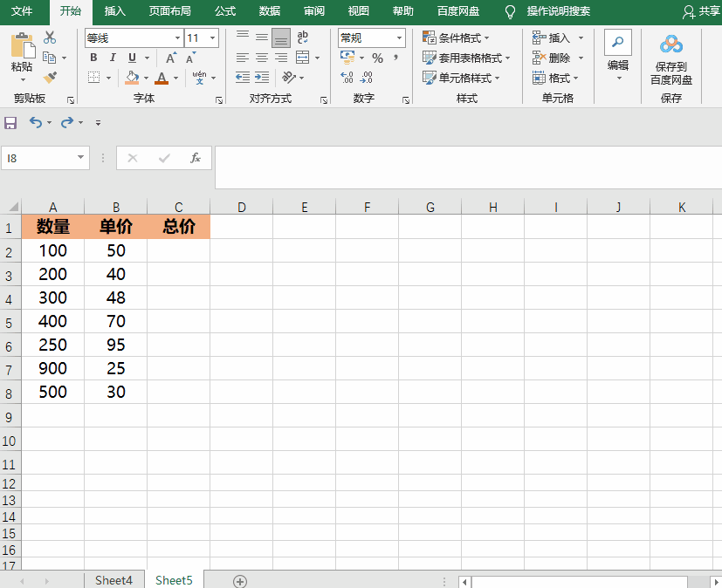Click 插入 in the cells group

pos(552,38)
